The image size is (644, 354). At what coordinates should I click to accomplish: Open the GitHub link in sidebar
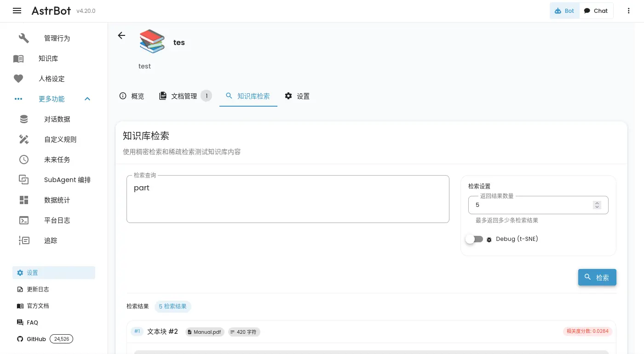tap(36, 339)
